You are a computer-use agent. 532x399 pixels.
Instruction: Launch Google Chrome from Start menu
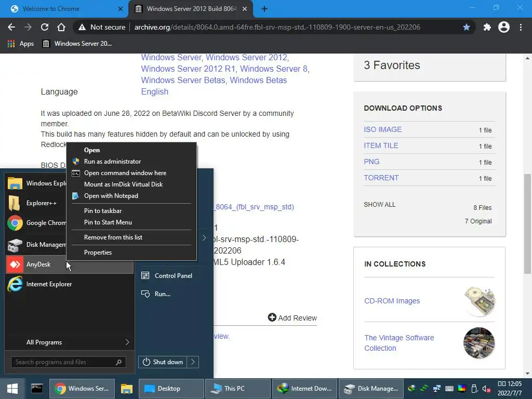[37, 223]
